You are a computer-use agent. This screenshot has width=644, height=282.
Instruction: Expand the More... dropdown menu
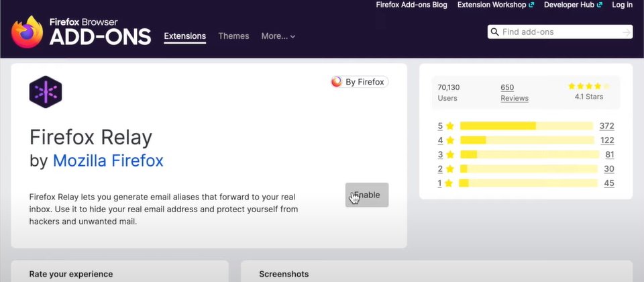click(x=278, y=36)
